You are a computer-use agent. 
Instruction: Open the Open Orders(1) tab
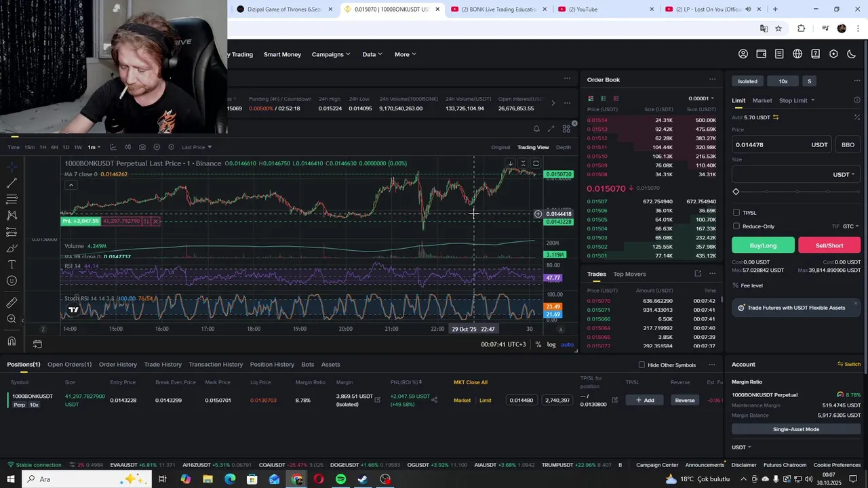[69, 365]
